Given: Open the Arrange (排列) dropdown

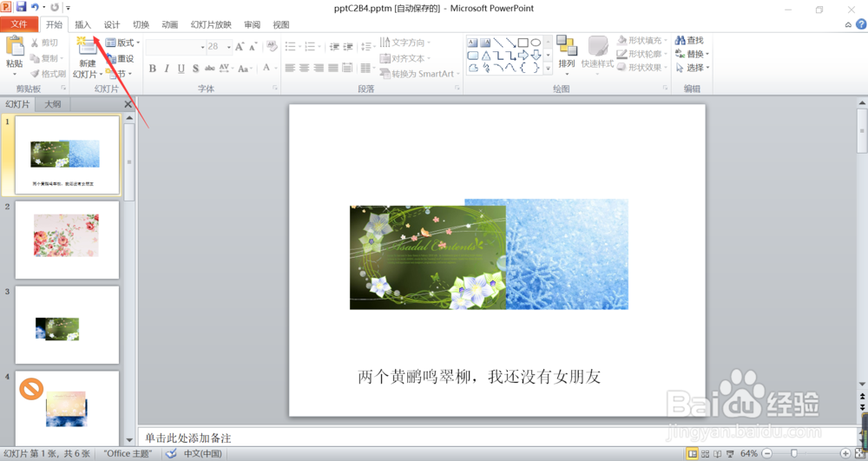Looking at the screenshot, I should pyautogui.click(x=567, y=56).
